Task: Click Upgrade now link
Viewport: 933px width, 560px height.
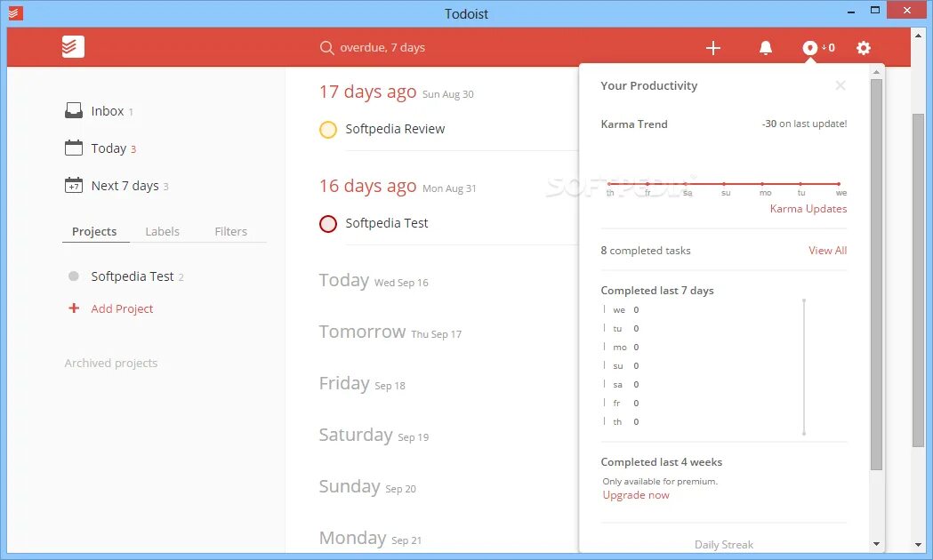Action: click(x=635, y=495)
